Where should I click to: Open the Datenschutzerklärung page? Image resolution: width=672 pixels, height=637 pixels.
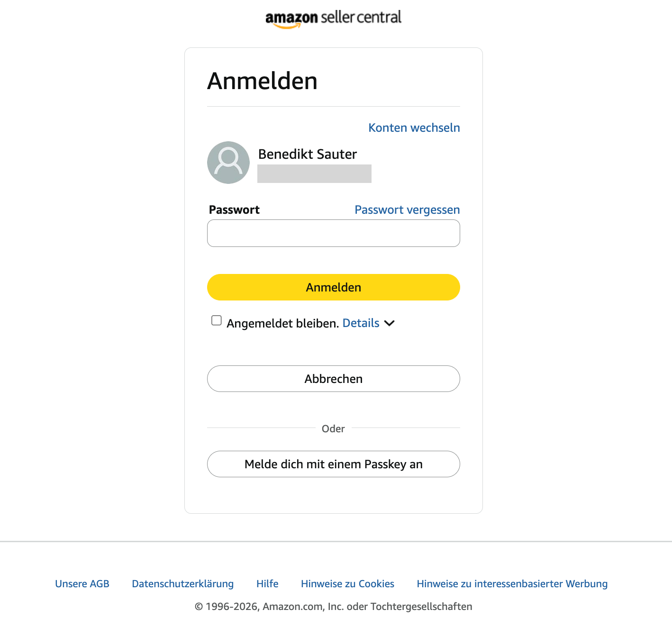(x=182, y=583)
